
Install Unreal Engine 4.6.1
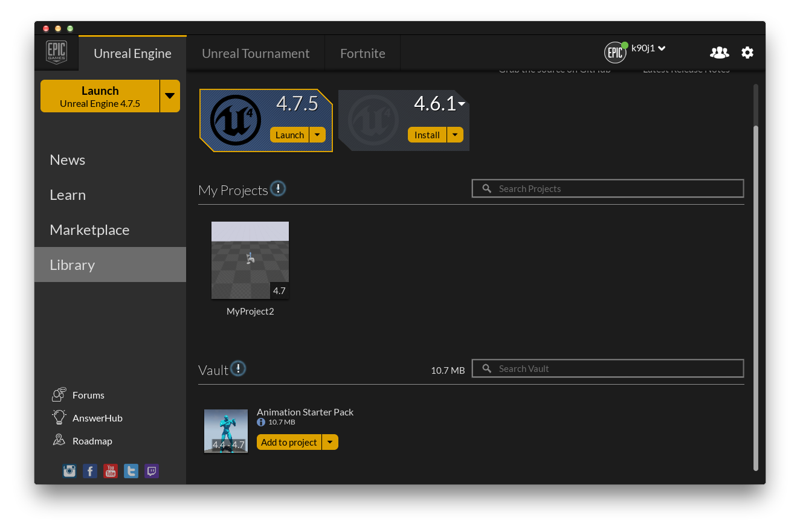[427, 135]
